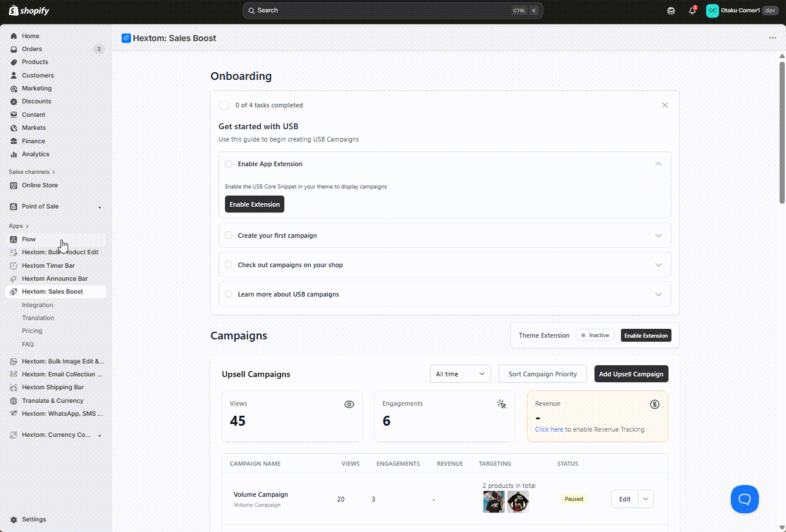
Task: Open the Home sidebar icon
Action: pos(14,36)
